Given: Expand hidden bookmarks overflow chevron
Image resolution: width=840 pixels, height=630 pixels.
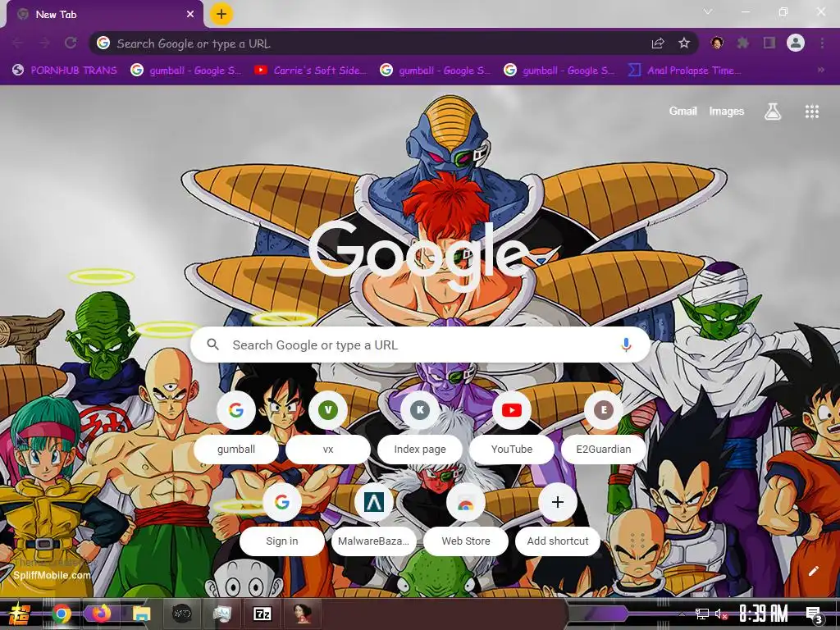Looking at the screenshot, I should pyautogui.click(x=820, y=71).
